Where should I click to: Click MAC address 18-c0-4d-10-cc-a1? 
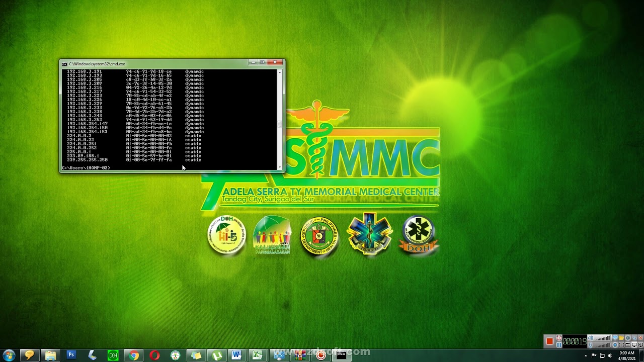149,100
